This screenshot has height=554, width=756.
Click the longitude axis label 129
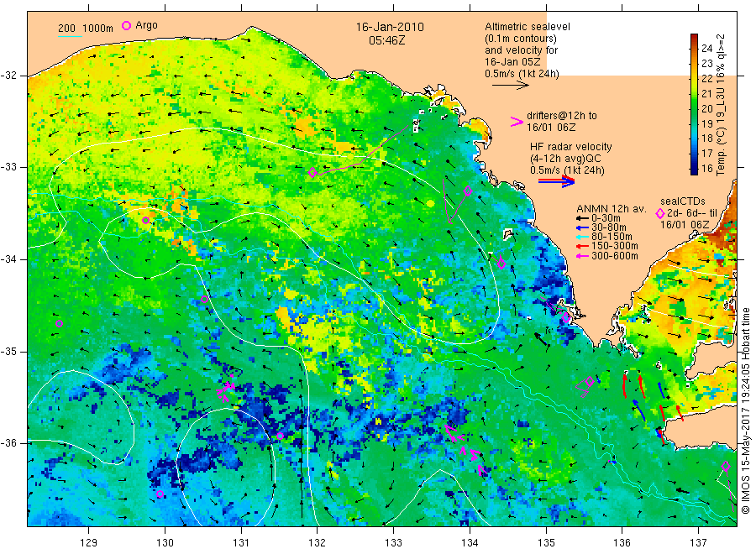click(x=89, y=543)
